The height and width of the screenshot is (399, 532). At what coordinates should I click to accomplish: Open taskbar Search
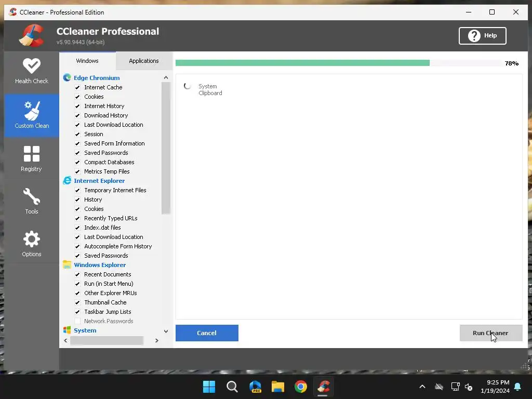[232, 387]
